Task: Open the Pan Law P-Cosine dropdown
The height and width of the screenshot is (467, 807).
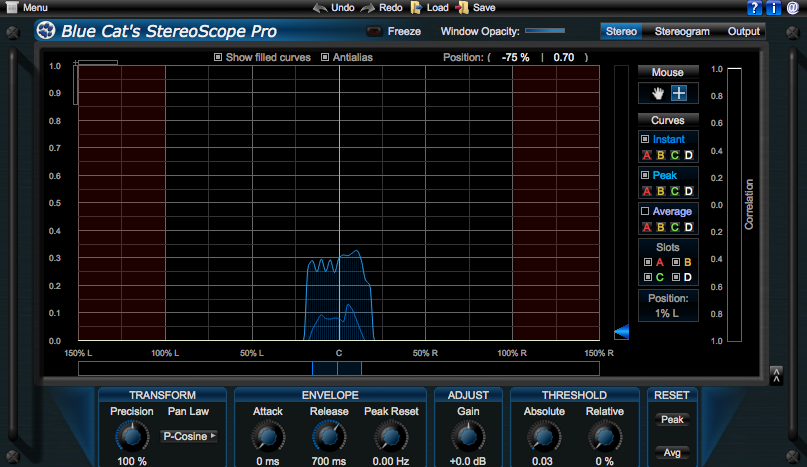Action: click(189, 436)
